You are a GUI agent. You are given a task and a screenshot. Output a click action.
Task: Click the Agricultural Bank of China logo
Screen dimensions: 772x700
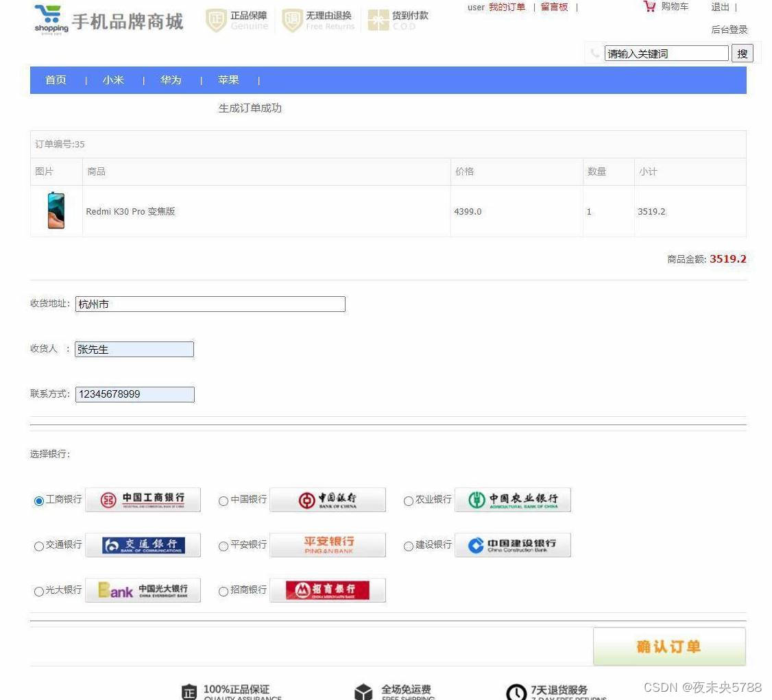click(x=513, y=500)
